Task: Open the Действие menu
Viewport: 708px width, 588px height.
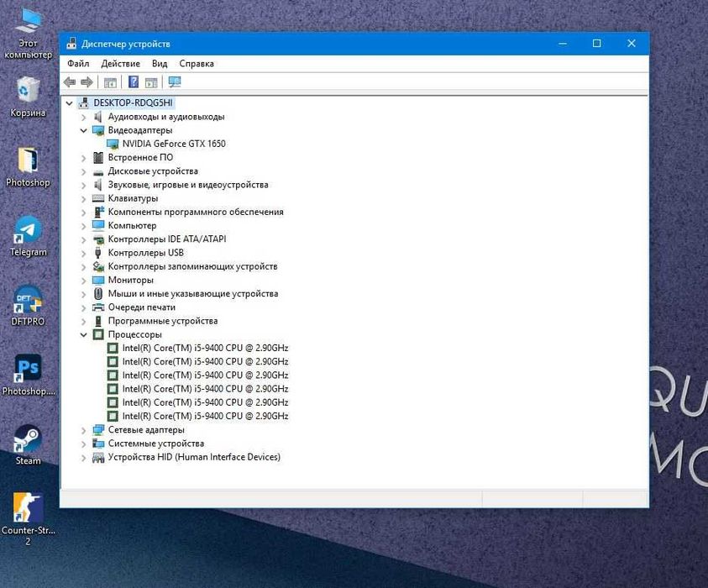Action: click(x=121, y=63)
